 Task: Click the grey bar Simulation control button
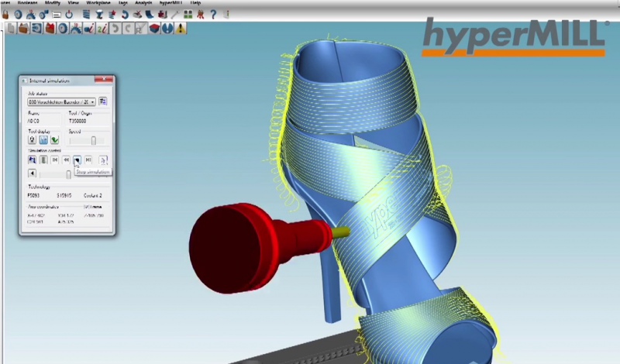[43, 160]
